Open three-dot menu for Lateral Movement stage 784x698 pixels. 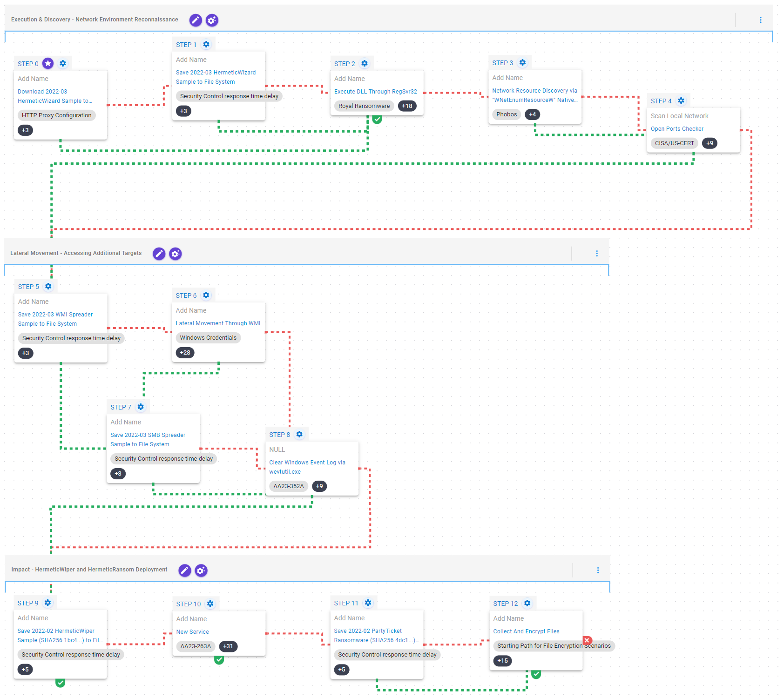coord(597,254)
